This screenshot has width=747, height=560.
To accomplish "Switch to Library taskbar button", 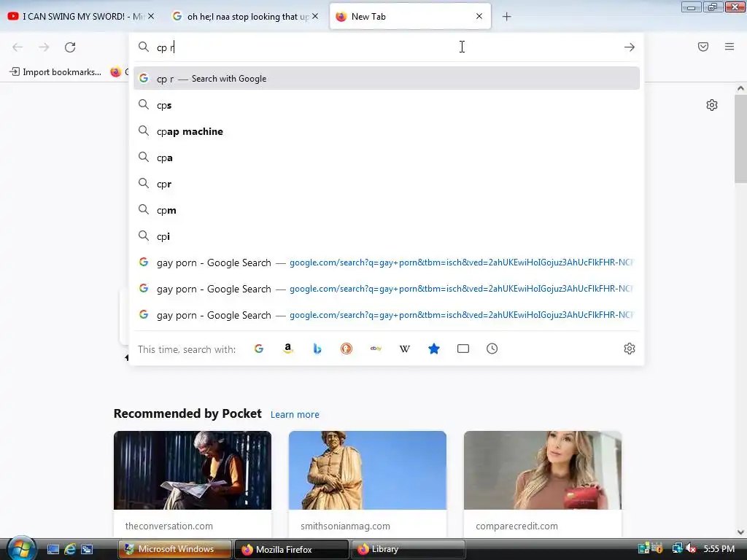I will [x=408, y=549].
